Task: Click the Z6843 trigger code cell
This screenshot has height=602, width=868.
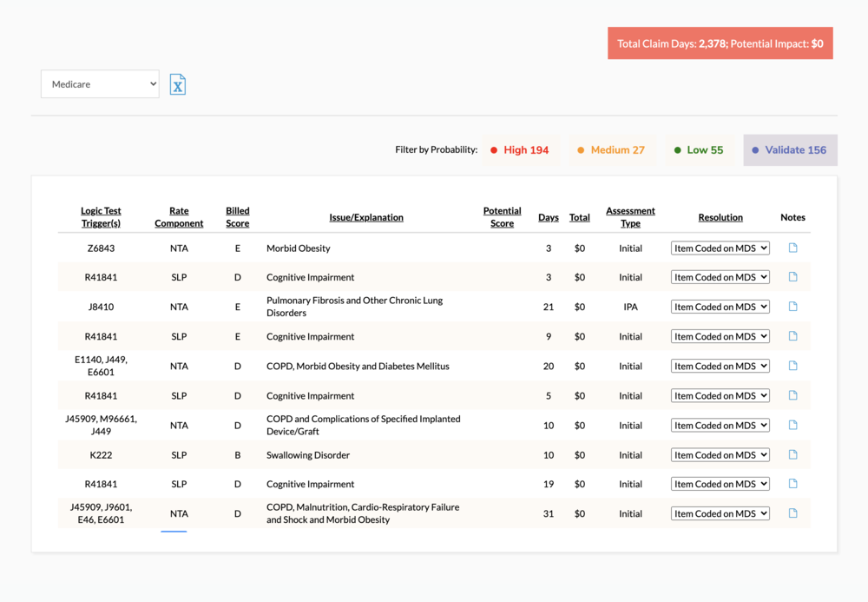Action: coord(101,248)
